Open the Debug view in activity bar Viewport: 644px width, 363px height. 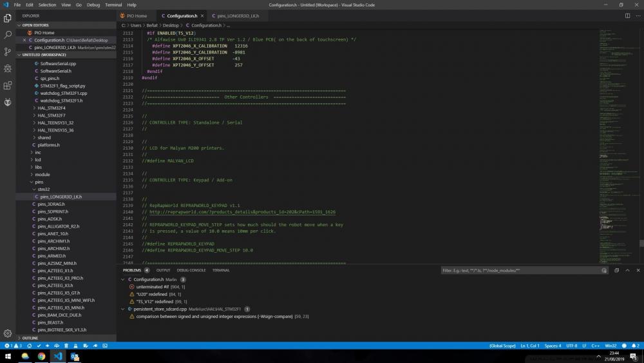click(x=8, y=68)
